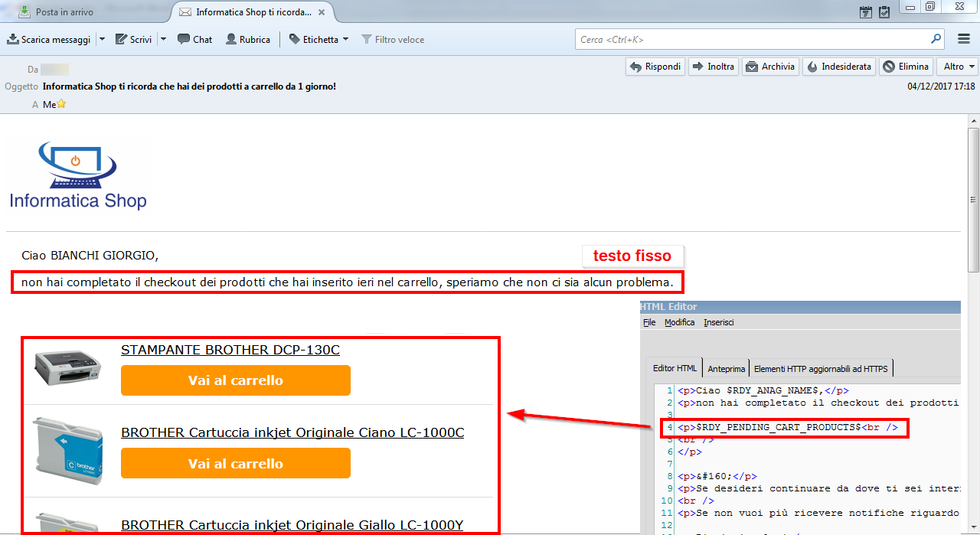980x535 pixels.
Task: Click Rispondi reply button
Action: click(655, 67)
